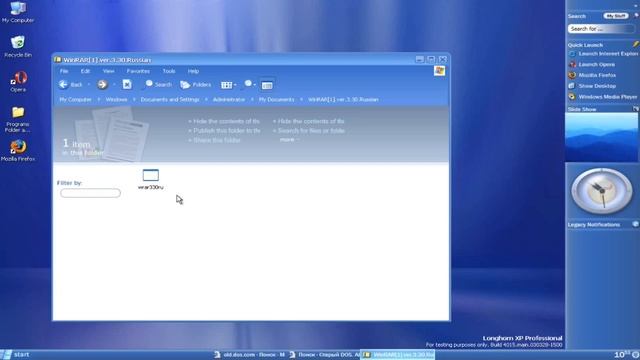
Task: Navigate to Administrator breadcrumb
Action: click(x=229, y=100)
